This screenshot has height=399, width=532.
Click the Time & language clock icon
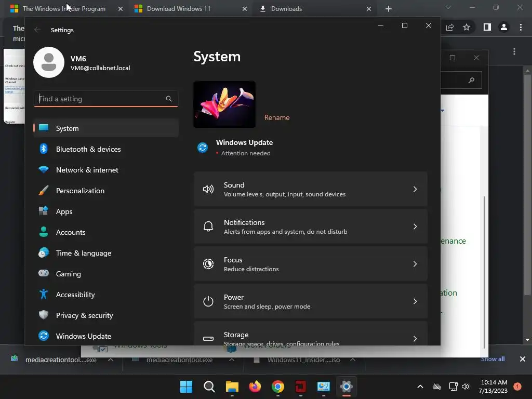(44, 253)
